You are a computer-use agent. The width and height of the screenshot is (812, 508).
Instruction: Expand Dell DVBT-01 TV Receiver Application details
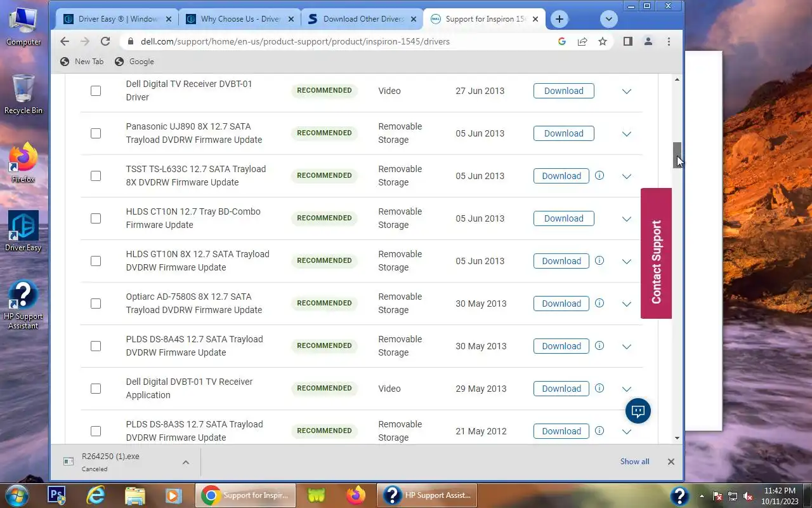[x=627, y=389]
